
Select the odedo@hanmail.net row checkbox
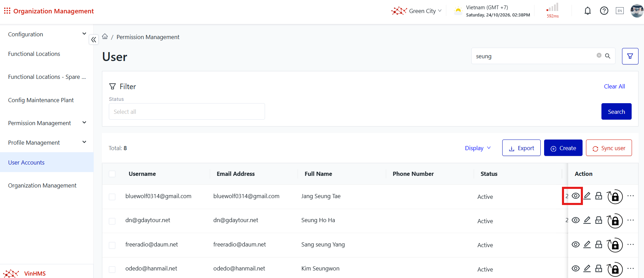coord(112,269)
